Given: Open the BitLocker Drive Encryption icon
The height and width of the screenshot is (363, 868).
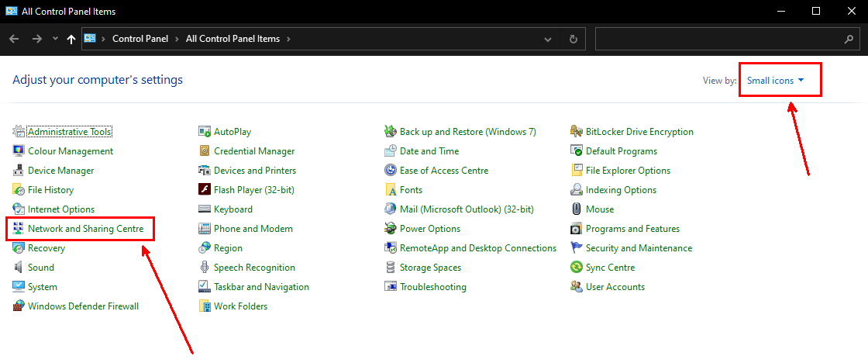Looking at the screenshot, I should click(577, 132).
